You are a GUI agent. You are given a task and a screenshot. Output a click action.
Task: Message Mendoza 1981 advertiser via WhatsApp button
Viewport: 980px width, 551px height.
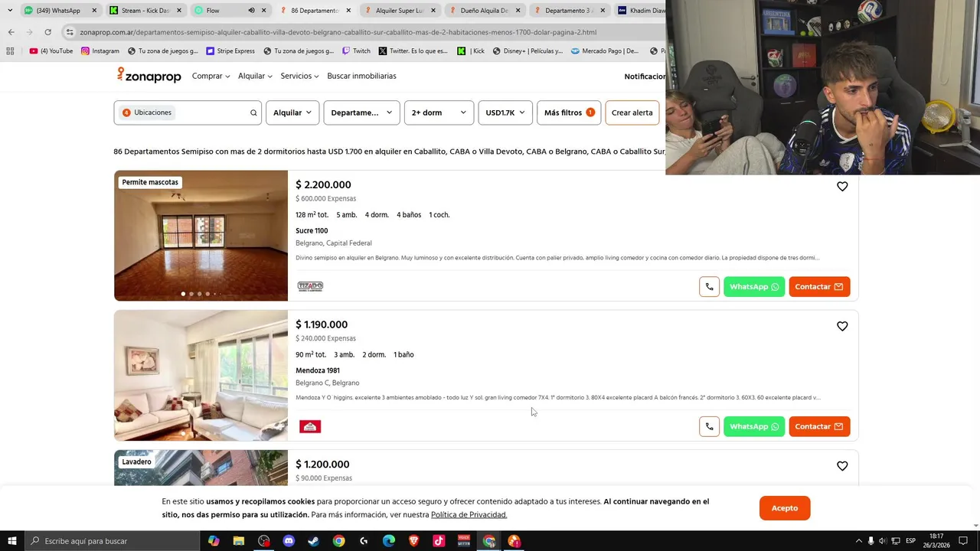tap(754, 426)
